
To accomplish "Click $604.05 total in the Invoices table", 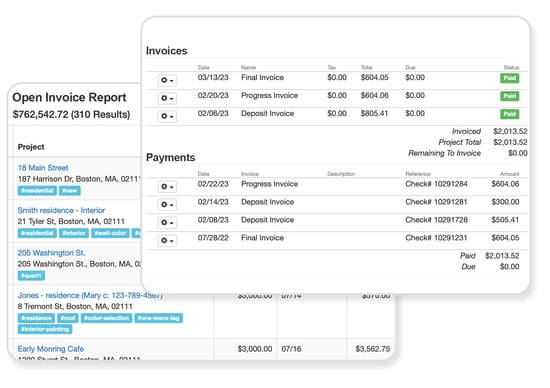I will coord(375,78).
